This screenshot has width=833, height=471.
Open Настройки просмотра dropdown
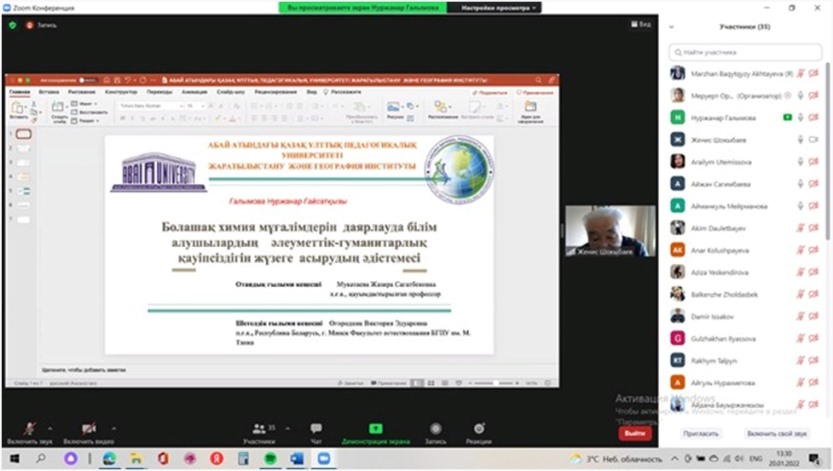pyautogui.click(x=494, y=7)
